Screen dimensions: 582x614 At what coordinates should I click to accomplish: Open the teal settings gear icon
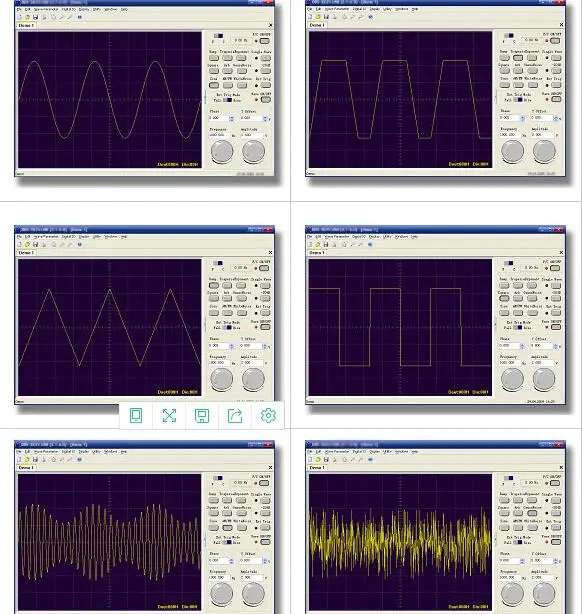(268, 415)
